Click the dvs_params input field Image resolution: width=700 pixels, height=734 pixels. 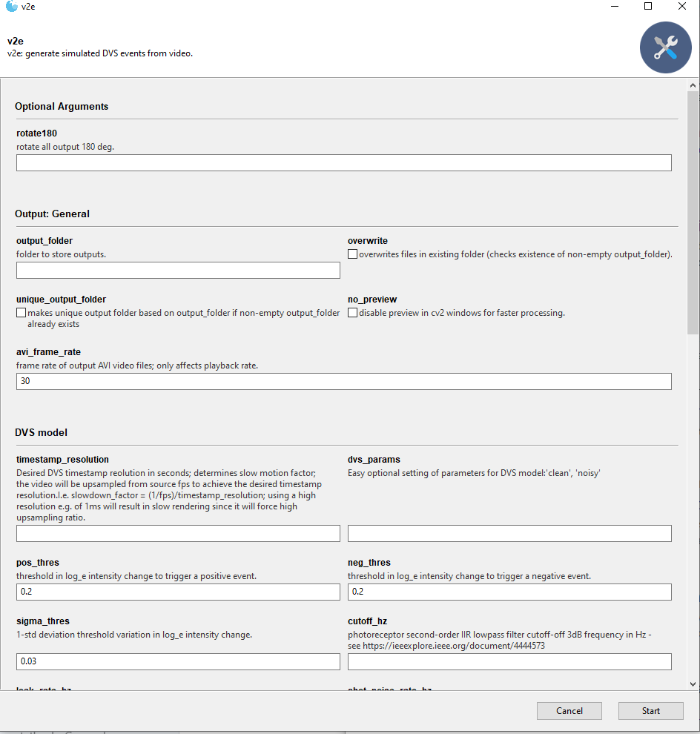point(509,533)
